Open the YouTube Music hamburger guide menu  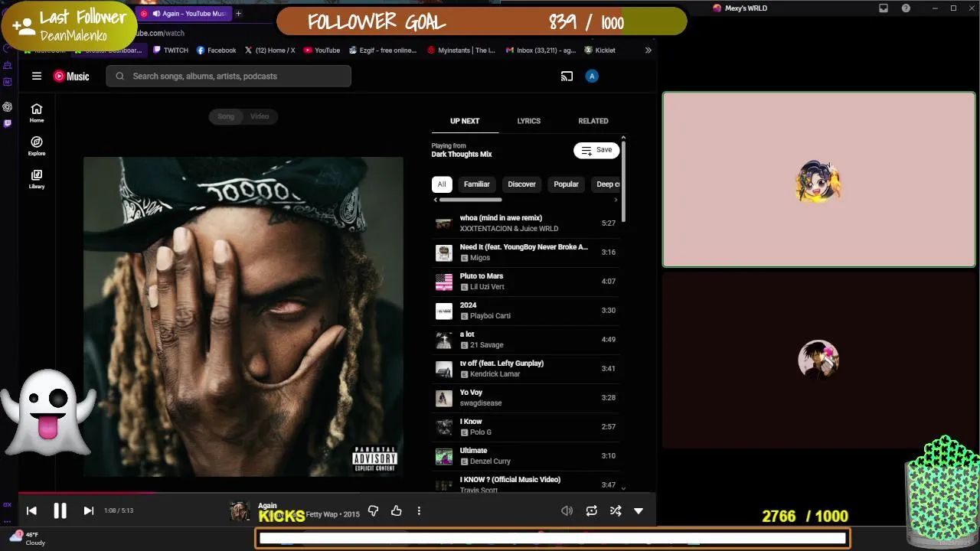(x=36, y=76)
